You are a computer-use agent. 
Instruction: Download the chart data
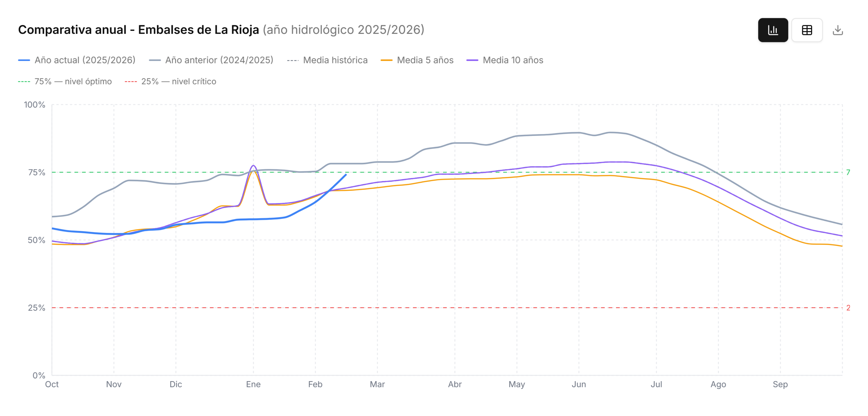837,30
